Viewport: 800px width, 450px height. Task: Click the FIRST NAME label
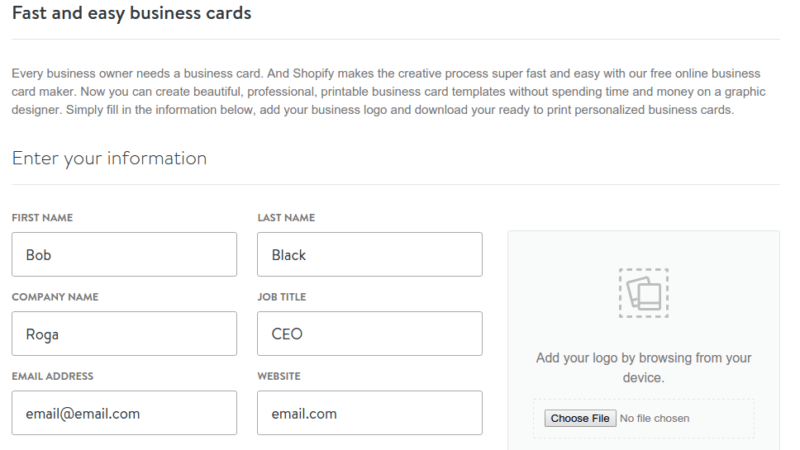(42, 218)
